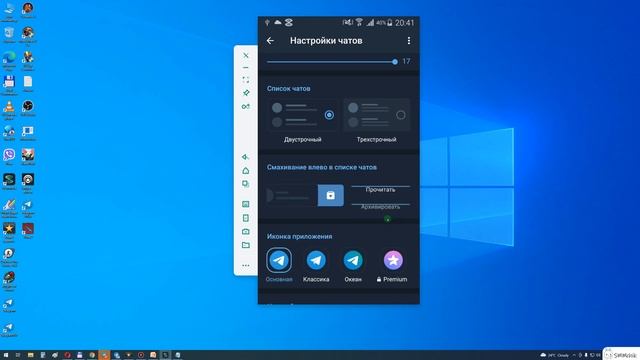Image resolution: width=640 pixels, height=360 pixels.
Task: Click the fullscreen icon in the sidebar
Action: [x=246, y=80]
